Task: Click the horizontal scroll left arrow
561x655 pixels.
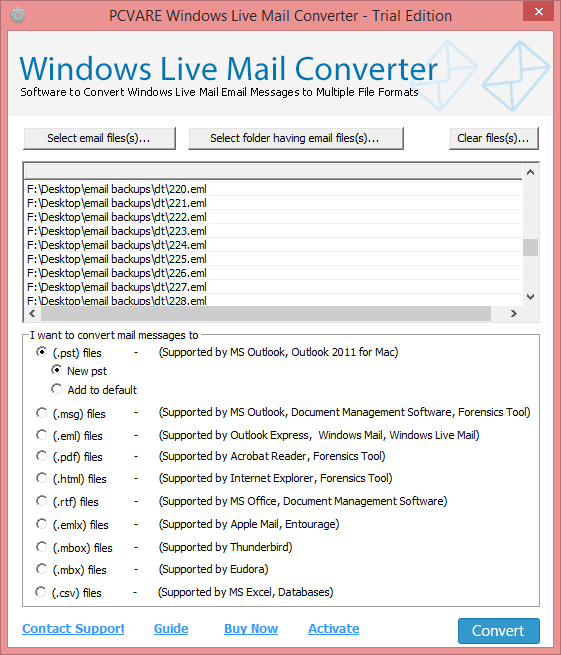Action: coord(33,313)
